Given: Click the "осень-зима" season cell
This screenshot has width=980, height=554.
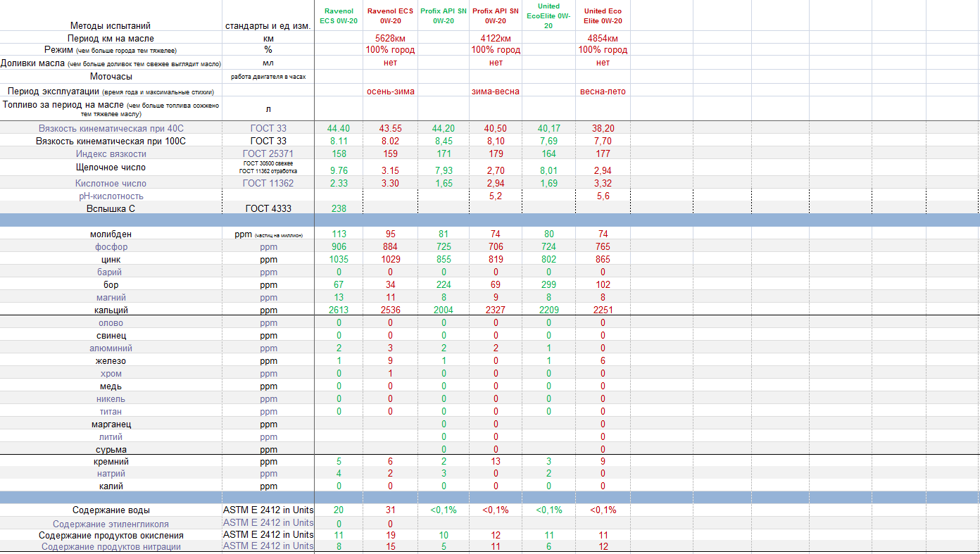Looking at the screenshot, I should (x=390, y=91).
